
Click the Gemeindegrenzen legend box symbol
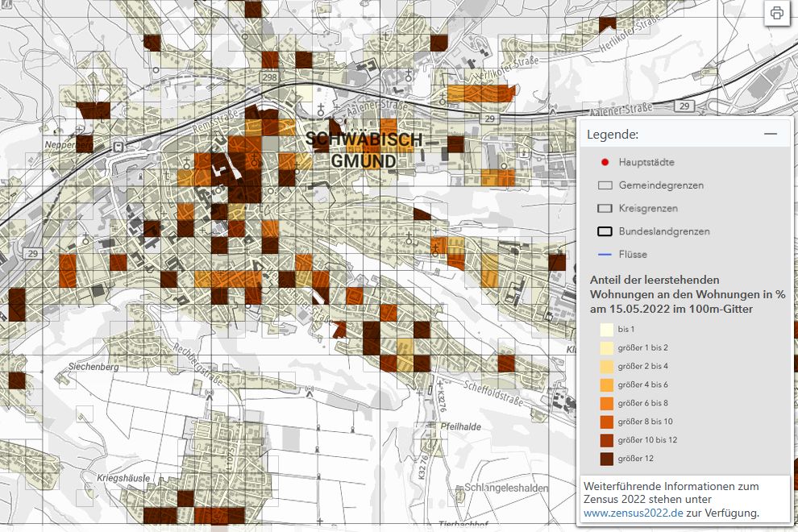click(x=605, y=185)
